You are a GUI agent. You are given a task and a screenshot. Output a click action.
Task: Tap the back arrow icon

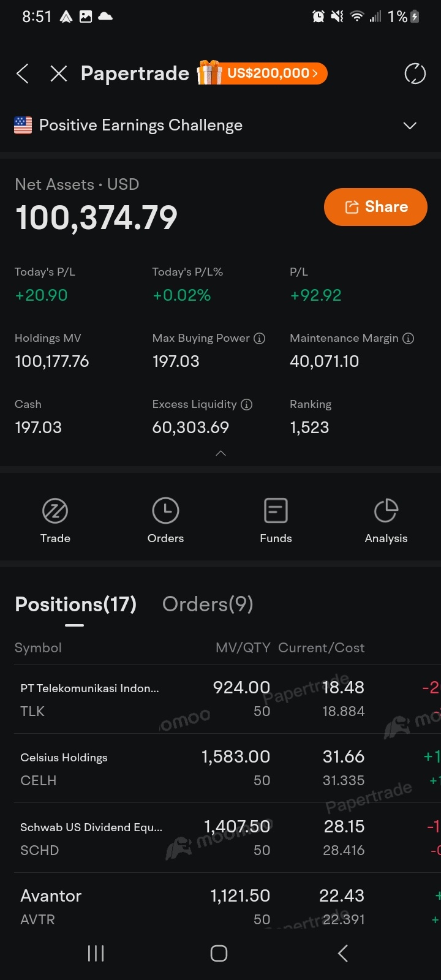pos(23,74)
